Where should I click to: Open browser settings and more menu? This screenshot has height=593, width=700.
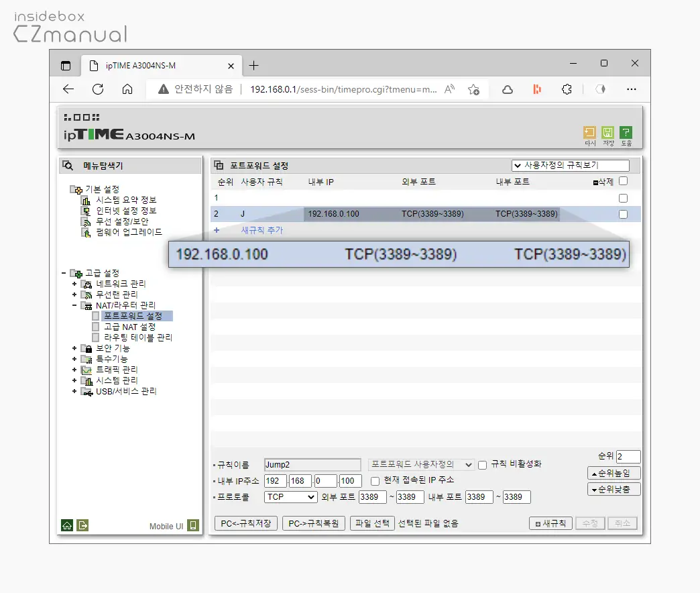coord(631,89)
